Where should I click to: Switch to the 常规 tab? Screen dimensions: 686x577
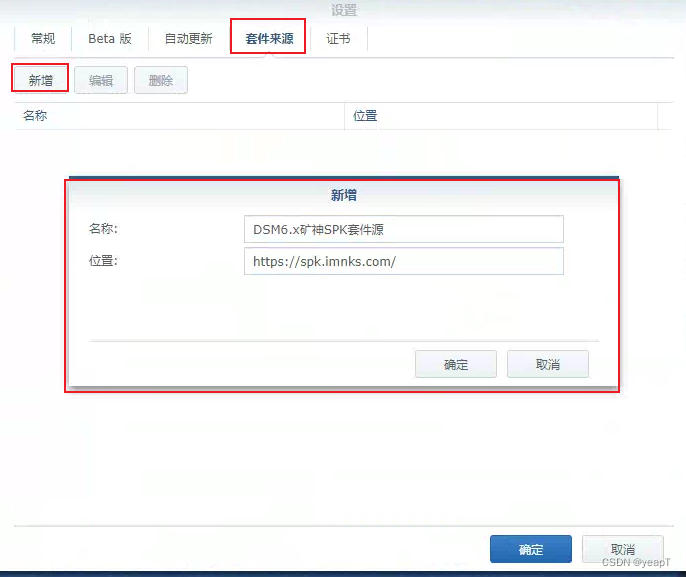click(43, 38)
